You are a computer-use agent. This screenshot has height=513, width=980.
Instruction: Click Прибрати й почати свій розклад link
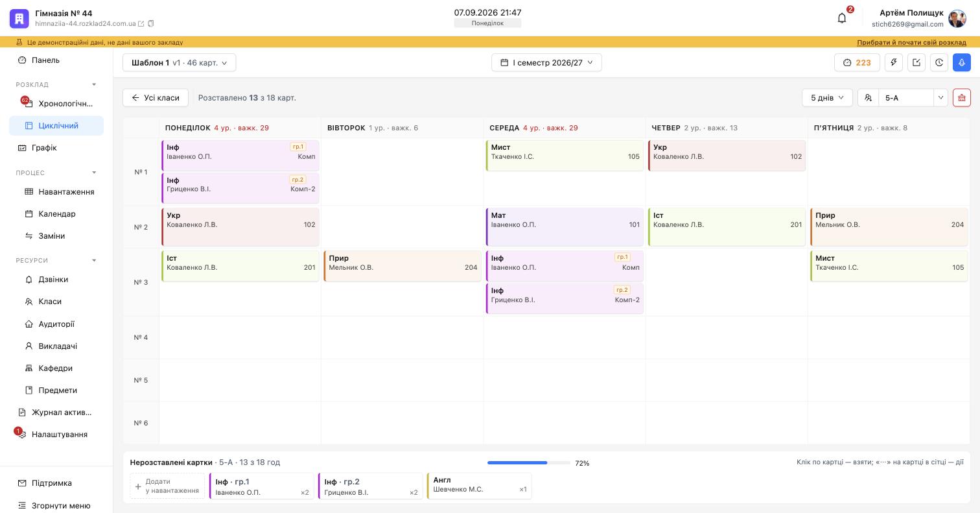point(911,42)
